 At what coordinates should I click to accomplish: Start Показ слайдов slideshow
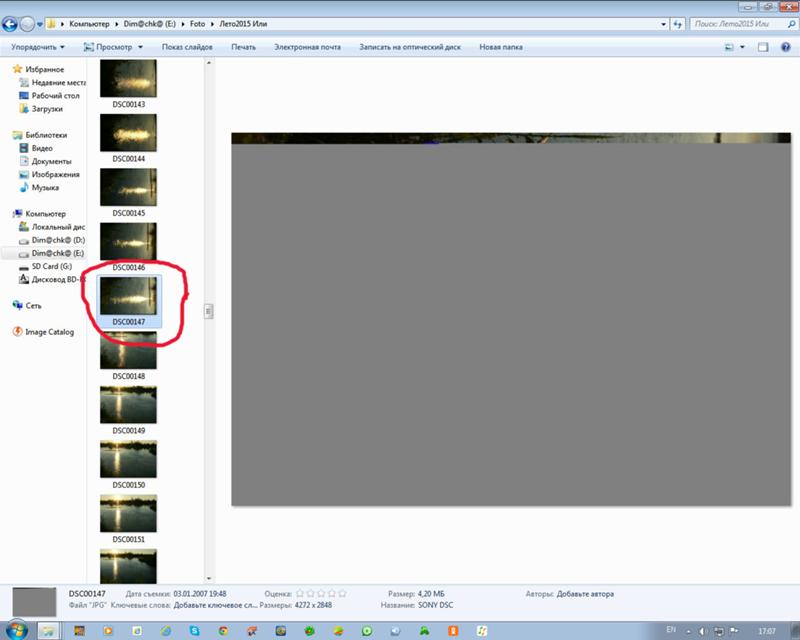coord(187,47)
